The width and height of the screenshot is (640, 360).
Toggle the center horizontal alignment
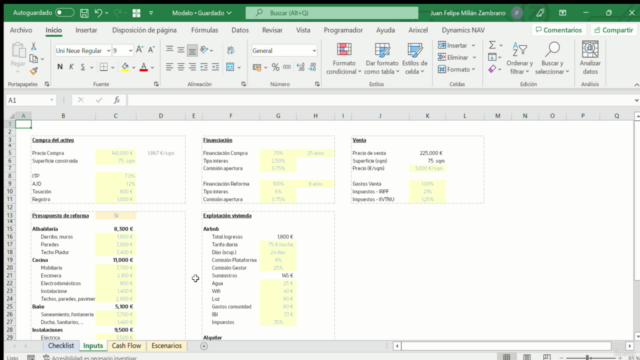click(x=181, y=67)
